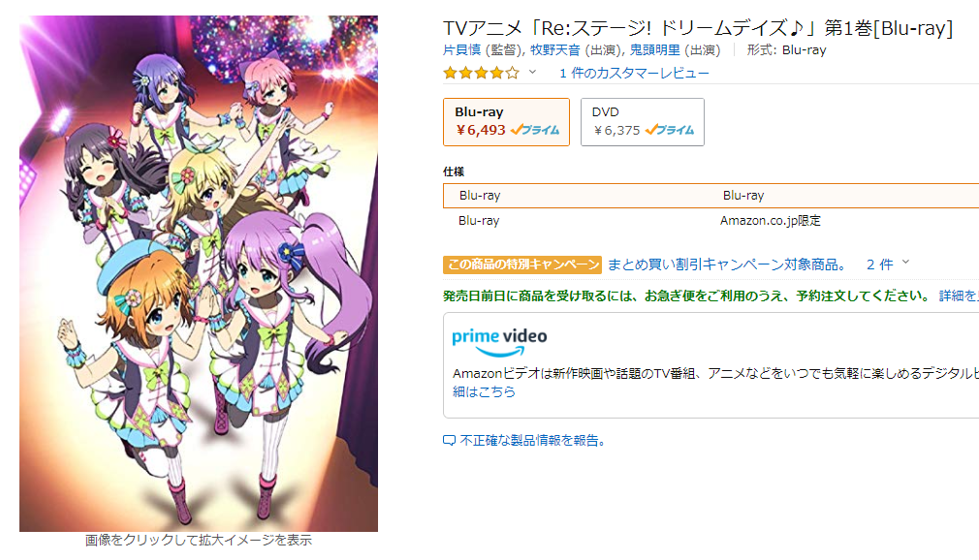Click the Prime badge beside ¥6,493
Image resolution: width=979 pixels, height=560 pixels.
(x=535, y=130)
